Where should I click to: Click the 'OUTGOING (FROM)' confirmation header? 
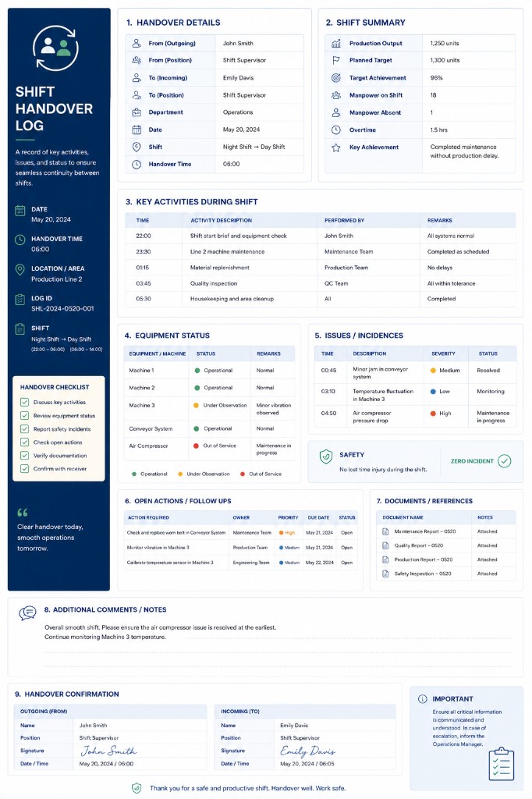coord(44,712)
